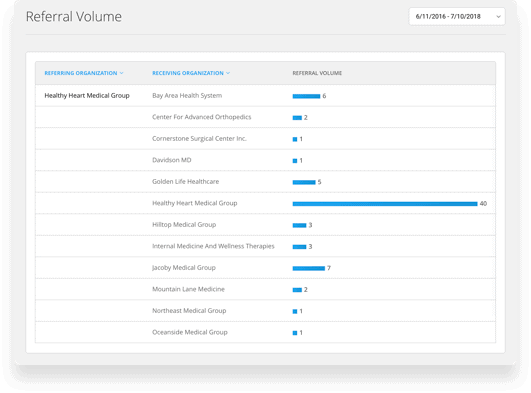
Task: Select Healthy Heart Medical Group referring organization
Action: click(87, 96)
